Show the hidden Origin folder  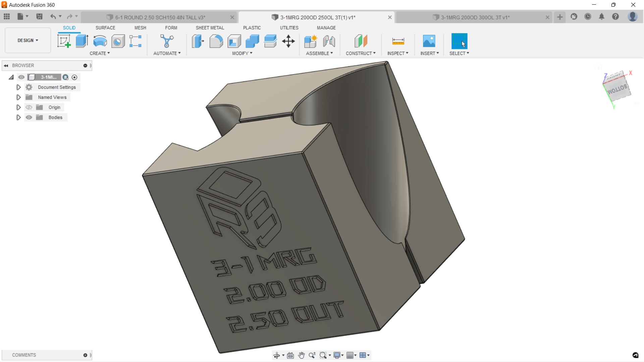[29, 107]
